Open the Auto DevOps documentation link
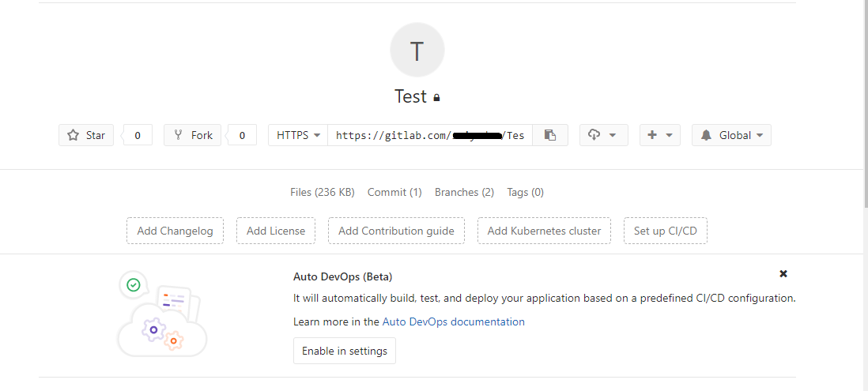 pos(453,321)
